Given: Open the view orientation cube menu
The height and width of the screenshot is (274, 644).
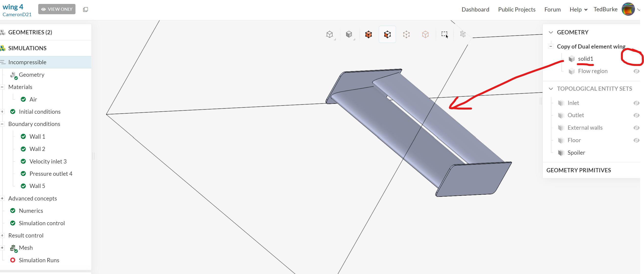Looking at the screenshot, I should point(330,34).
